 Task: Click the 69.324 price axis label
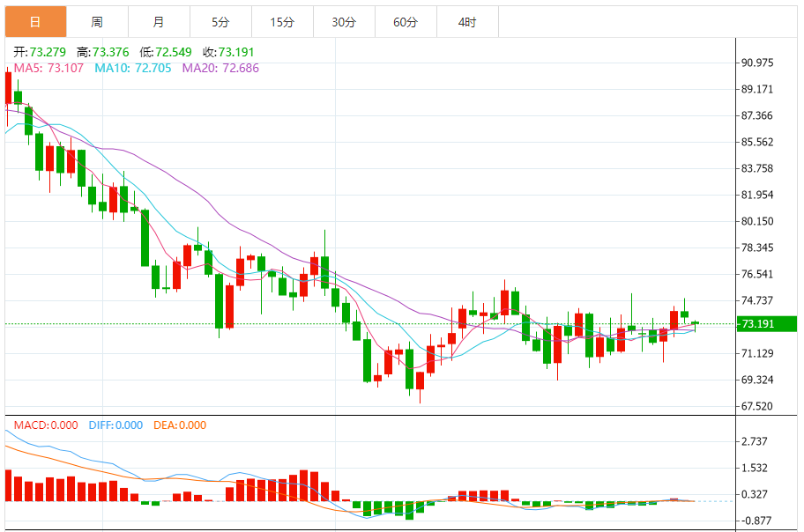click(x=757, y=380)
